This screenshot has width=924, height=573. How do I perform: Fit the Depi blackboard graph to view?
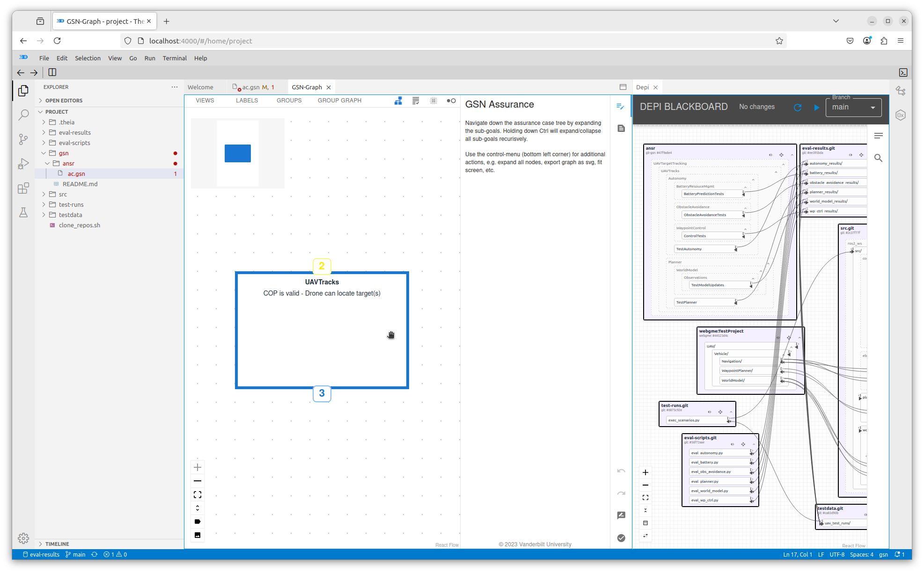(645, 498)
